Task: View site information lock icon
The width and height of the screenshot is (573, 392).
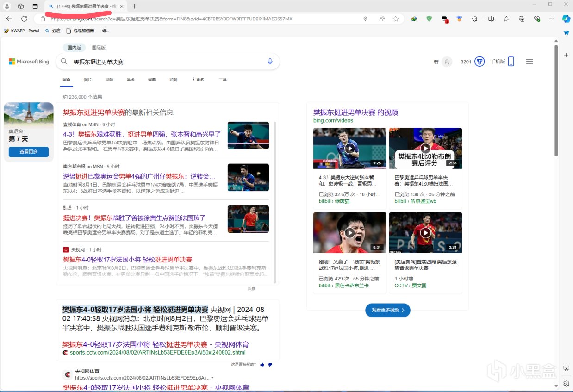Action: (42, 19)
